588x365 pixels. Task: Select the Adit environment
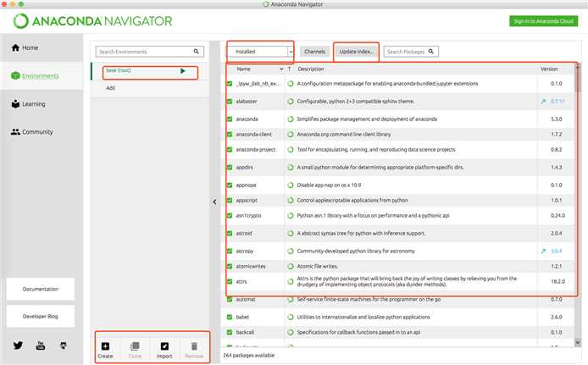click(x=150, y=88)
